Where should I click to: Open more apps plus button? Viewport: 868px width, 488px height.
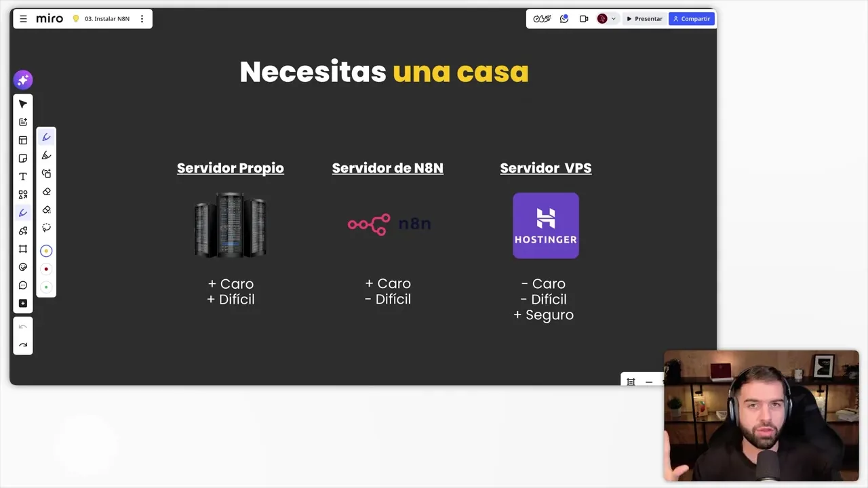(x=23, y=303)
